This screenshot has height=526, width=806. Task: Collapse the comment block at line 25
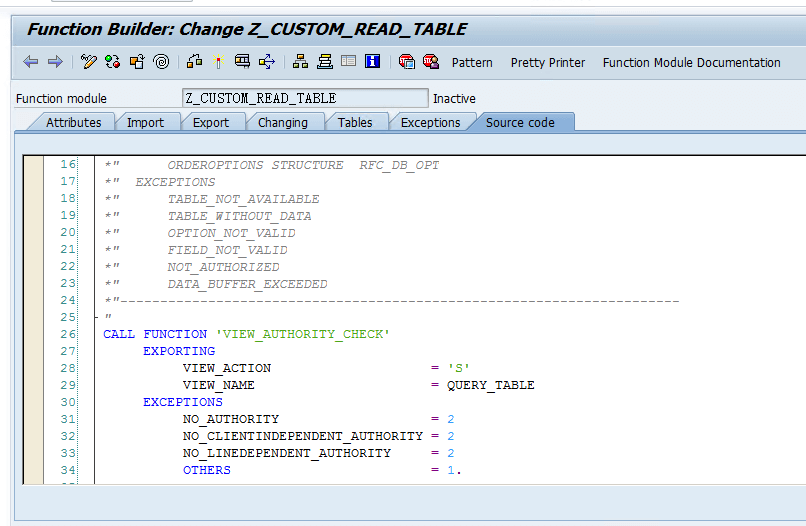coord(97,317)
